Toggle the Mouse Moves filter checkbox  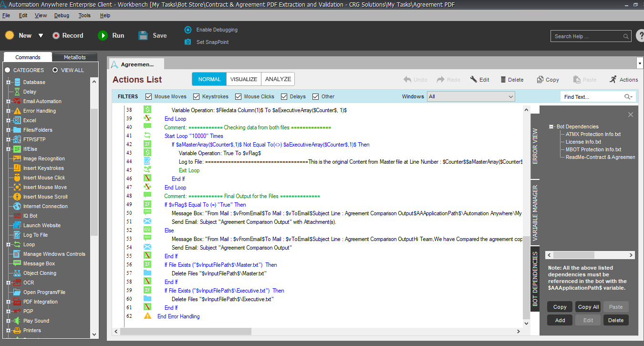tap(148, 96)
